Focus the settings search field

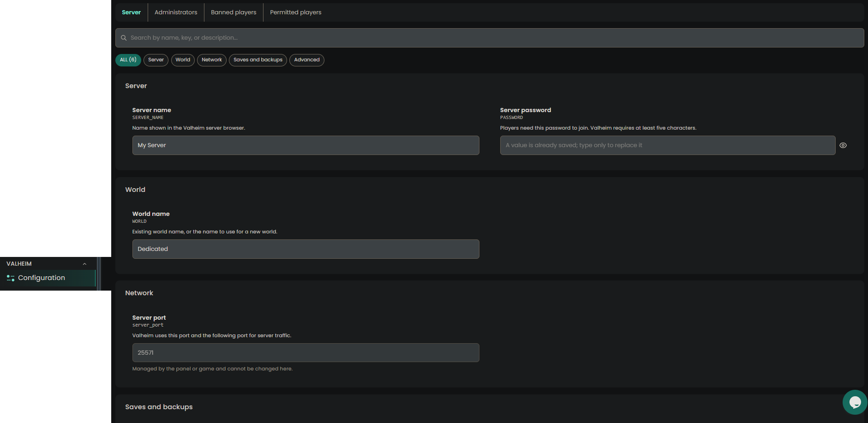pyautogui.click(x=490, y=38)
